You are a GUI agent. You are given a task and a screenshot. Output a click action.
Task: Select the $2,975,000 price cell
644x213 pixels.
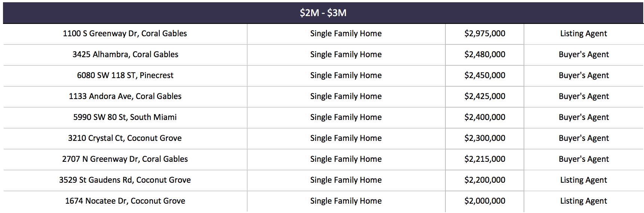[485, 34]
